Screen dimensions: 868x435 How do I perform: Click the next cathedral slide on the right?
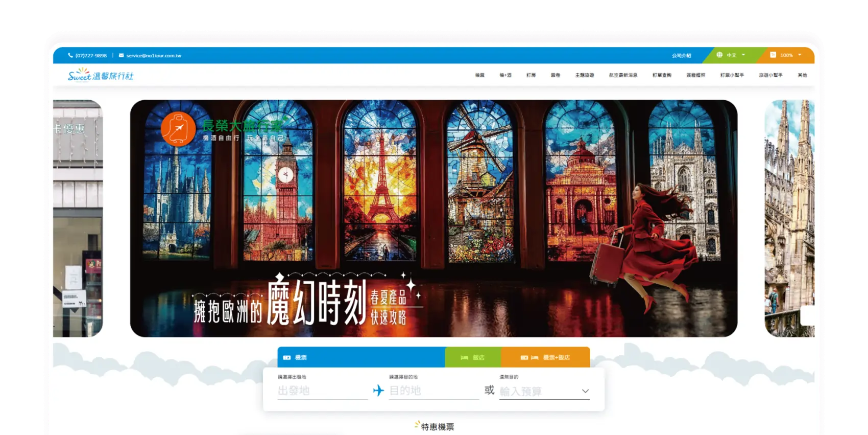click(x=789, y=218)
